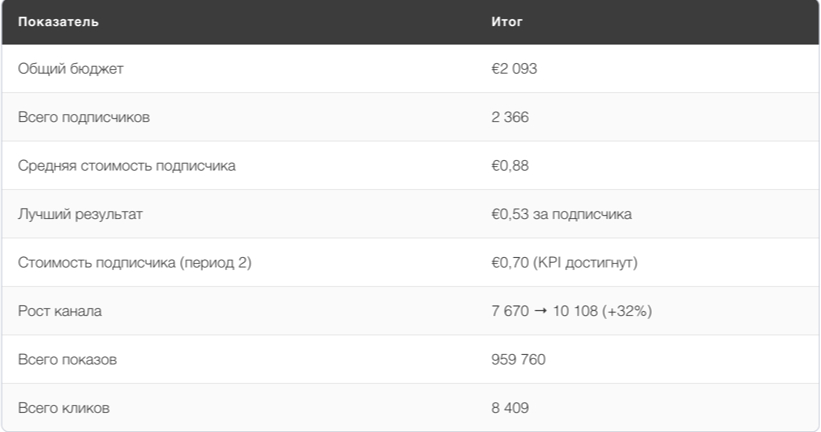Select Стоимость подписчика (период 2) label

coord(135,262)
